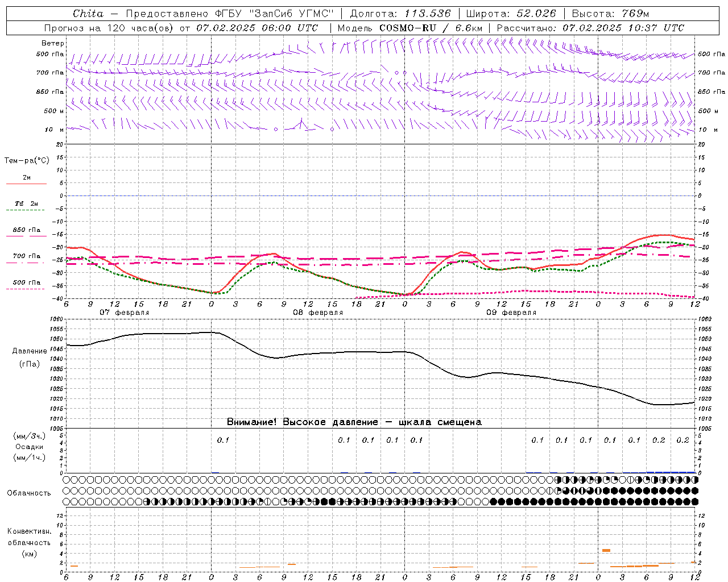Viewport: 728px width, 582px height.
Task: Click the 'Рассчитано: 07.02.2025 10:37 UTC' timestamp
Action: [x=590, y=28]
